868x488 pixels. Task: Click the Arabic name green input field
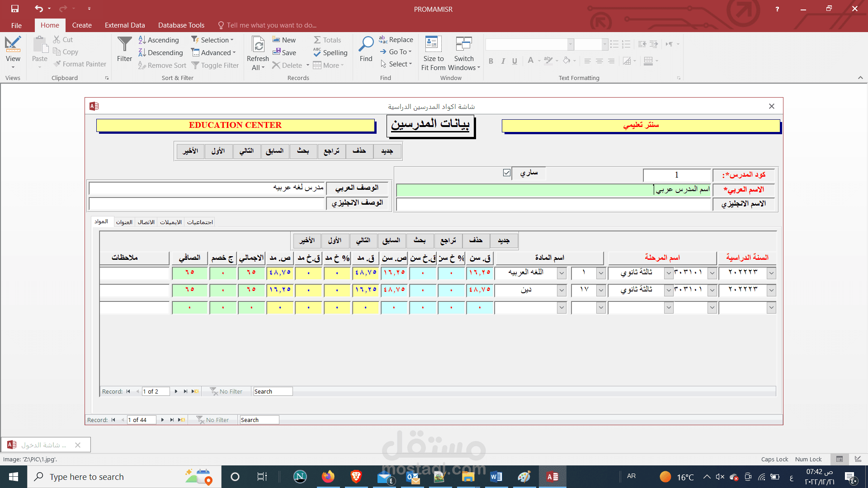553,190
